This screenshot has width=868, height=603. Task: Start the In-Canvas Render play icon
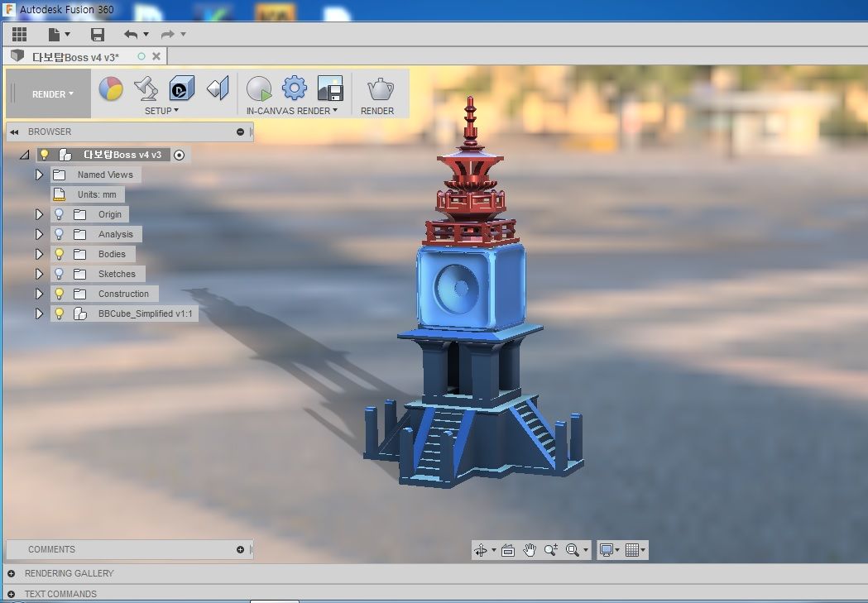258,89
